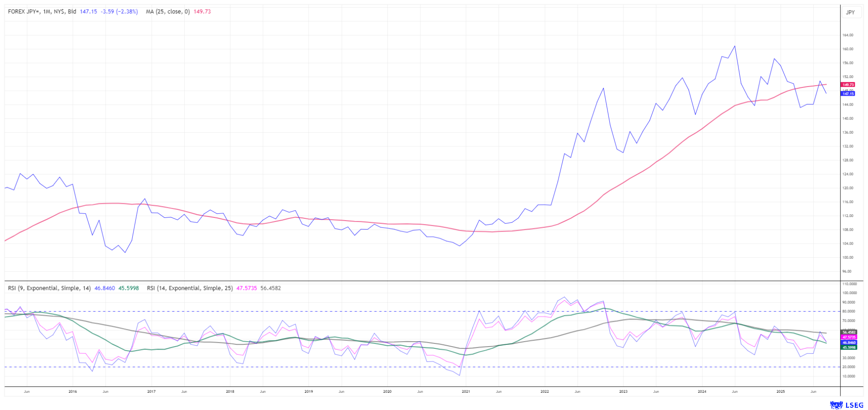Click the 160.00 level on the price axis
Screen dimensions: 868x410
coord(848,49)
